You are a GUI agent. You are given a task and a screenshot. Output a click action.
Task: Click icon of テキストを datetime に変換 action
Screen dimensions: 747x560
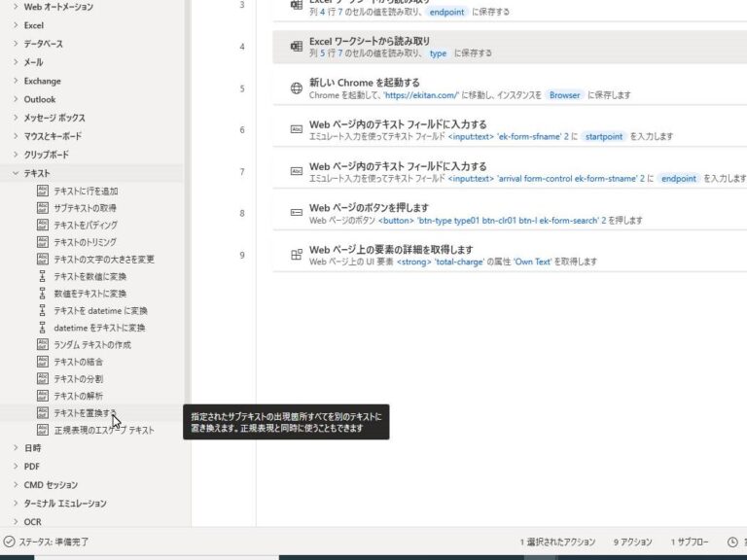43,310
